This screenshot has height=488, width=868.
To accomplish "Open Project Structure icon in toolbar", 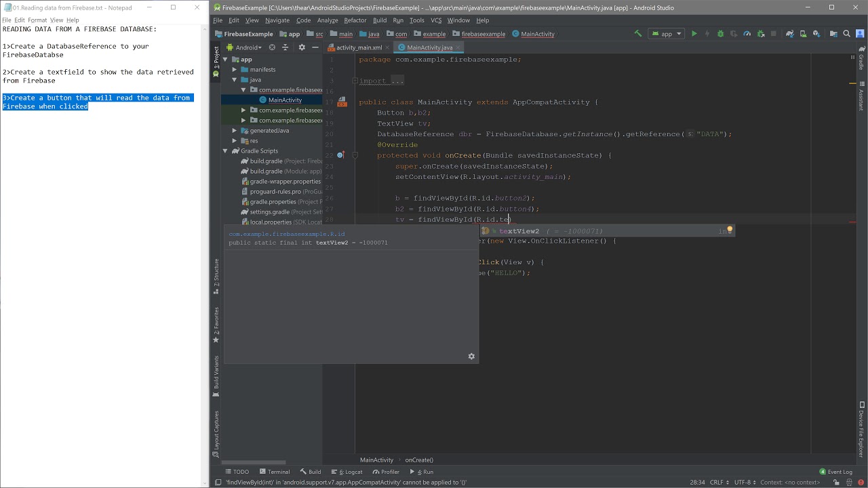I will click(833, 33).
